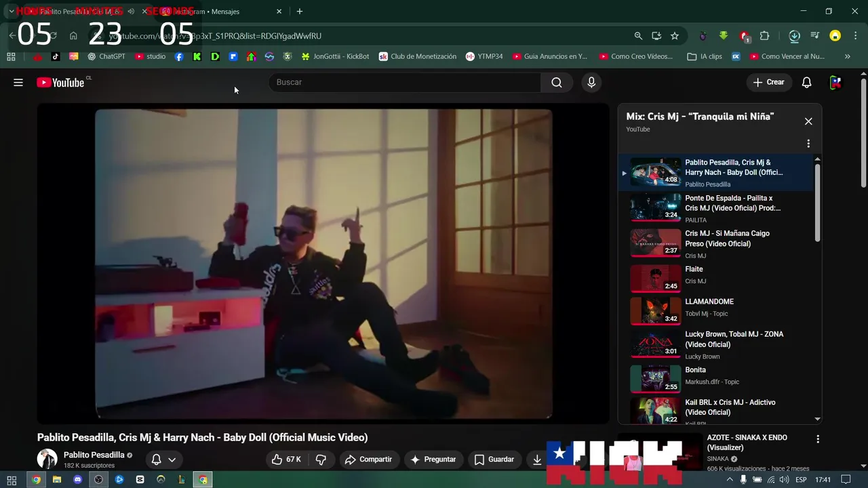The height and width of the screenshot is (488, 868).
Task: Open the mix playlist three-dot options
Action: (x=808, y=144)
